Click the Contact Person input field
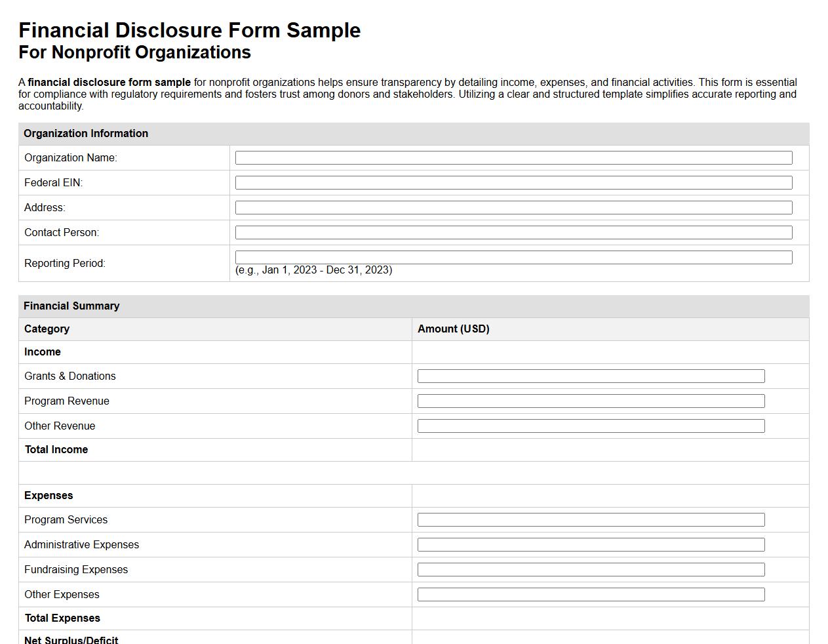The image size is (828, 644). [x=513, y=232]
